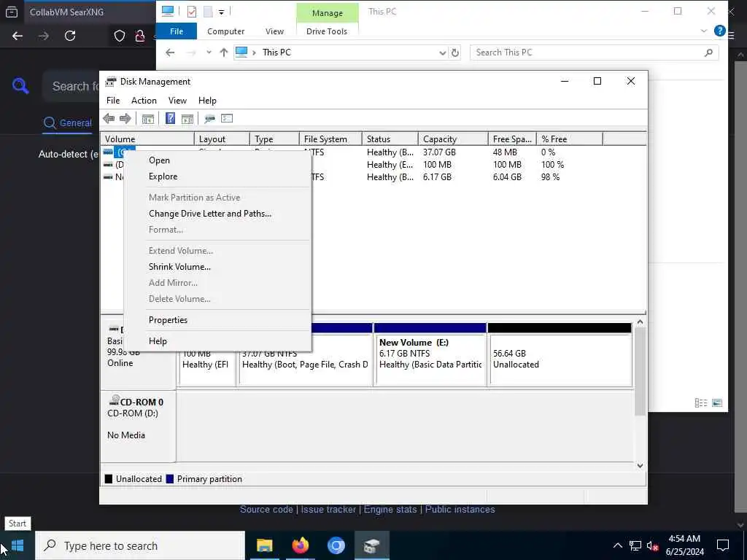Viewport: 747px width, 560px height.
Task: Expand the address bar history dropdown
Action: coord(443,52)
